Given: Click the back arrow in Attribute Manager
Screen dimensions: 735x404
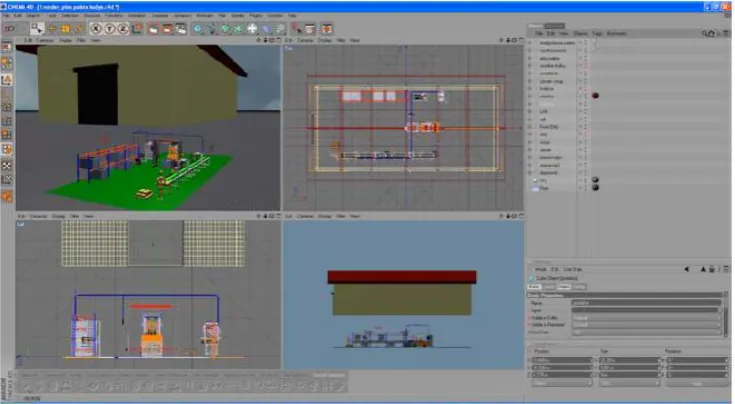Looking at the screenshot, I should pyautogui.click(x=687, y=269).
